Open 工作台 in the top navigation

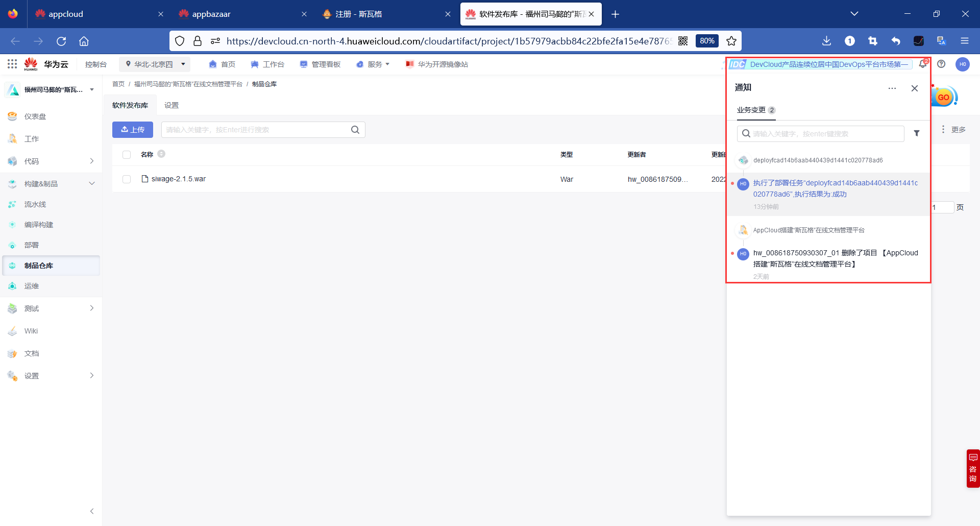pyautogui.click(x=267, y=64)
